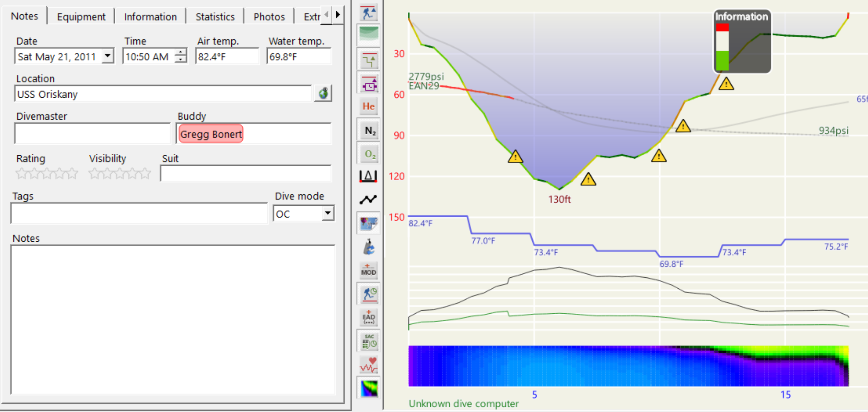
Task: Open the Date dropdown calendar
Action: click(x=108, y=55)
